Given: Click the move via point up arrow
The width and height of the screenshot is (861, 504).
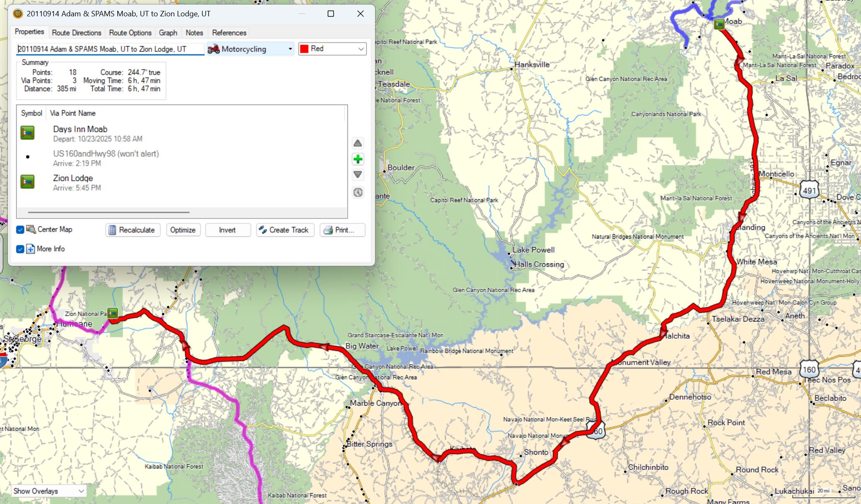Looking at the screenshot, I should click(x=357, y=144).
